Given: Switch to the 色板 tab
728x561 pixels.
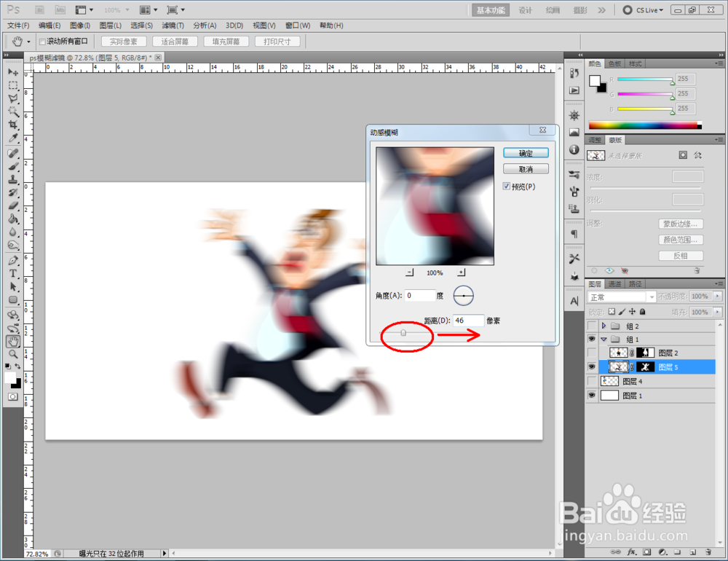Looking at the screenshot, I should (x=614, y=63).
